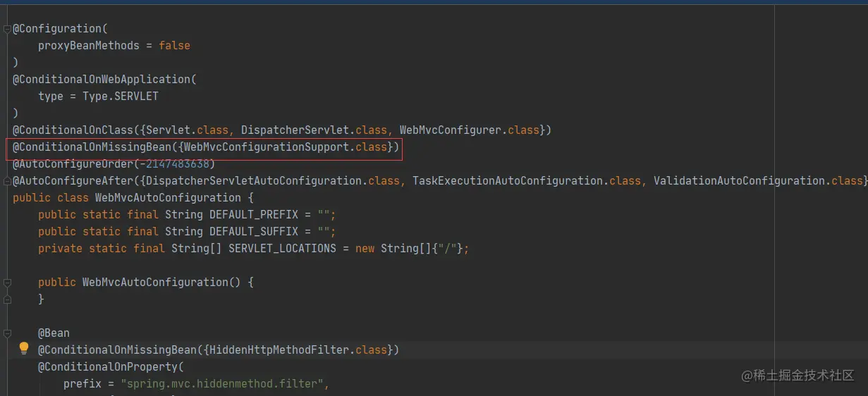The width and height of the screenshot is (868, 396).
Task: Click the @ConditionalOnProperty annotation
Action: (x=108, y=367)
